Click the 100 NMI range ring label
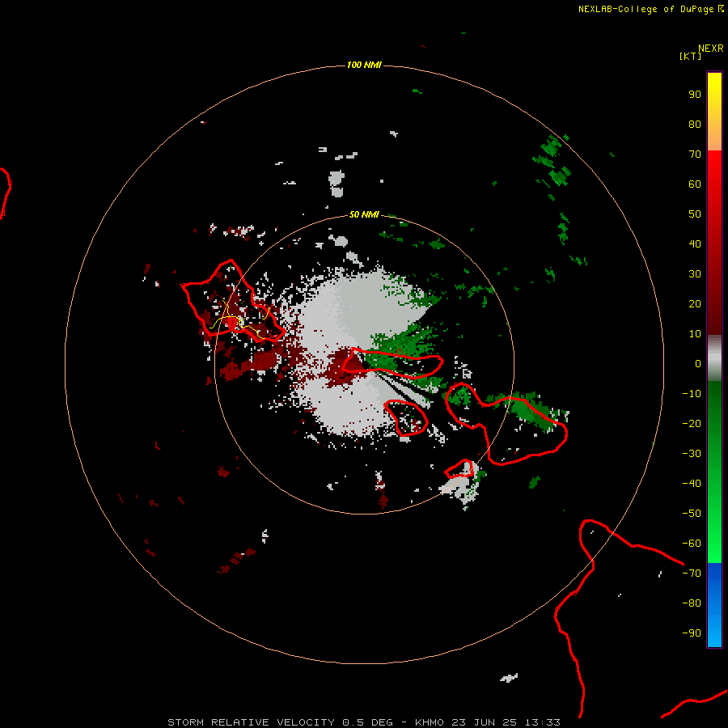This screenshot has width=728, height=728. click(x=364, y=65)
